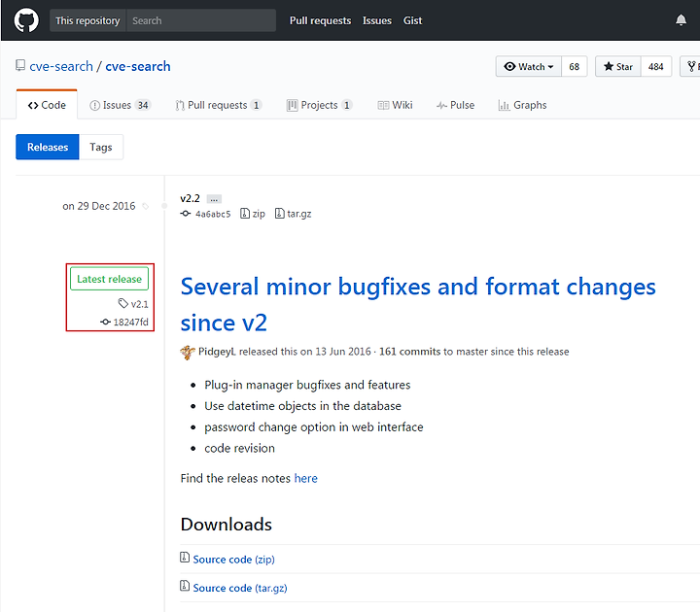Open the Wiki tab

[395, 105]
